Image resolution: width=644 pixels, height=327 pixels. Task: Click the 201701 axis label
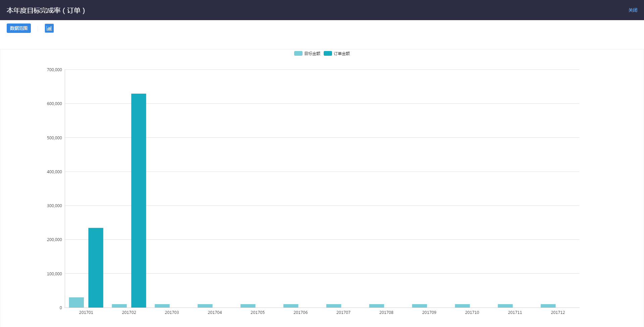(x=86, y=313)
